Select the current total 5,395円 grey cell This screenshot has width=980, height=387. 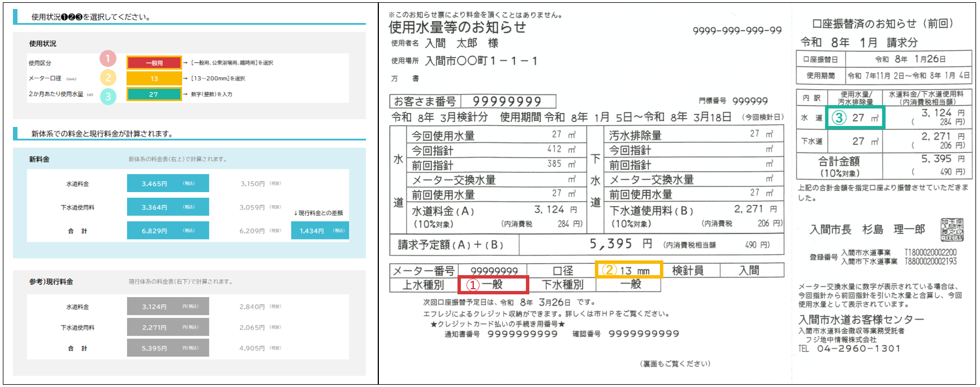click(168, 348)
